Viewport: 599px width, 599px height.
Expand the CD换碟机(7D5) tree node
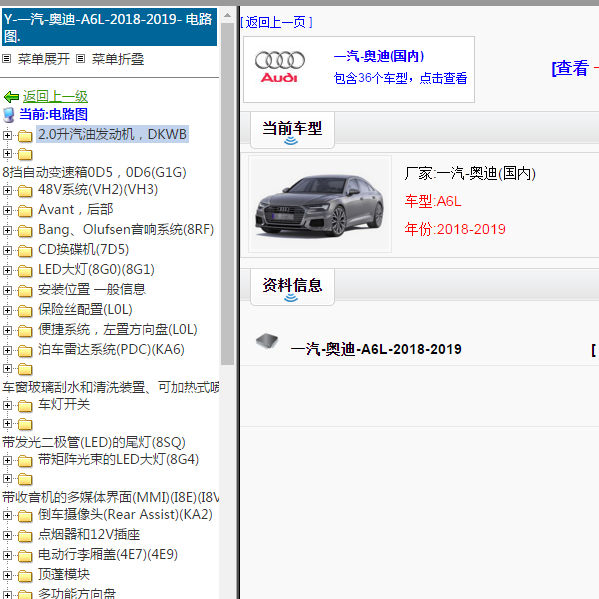pos(7,250)
